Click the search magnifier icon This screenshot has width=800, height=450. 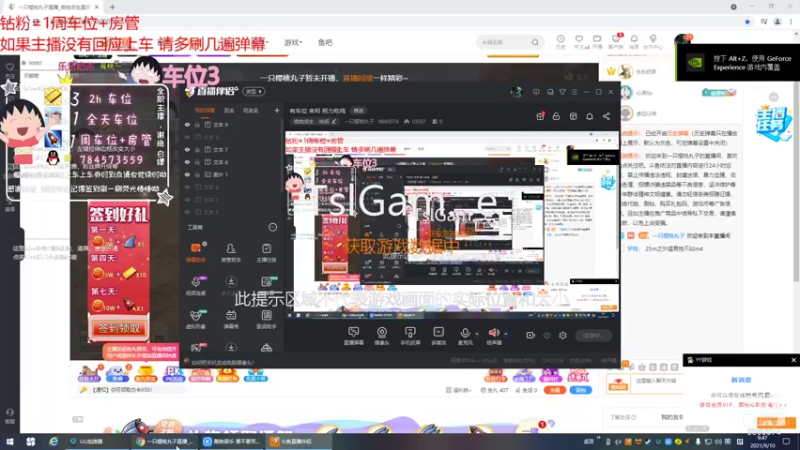(x=535, y=42)
